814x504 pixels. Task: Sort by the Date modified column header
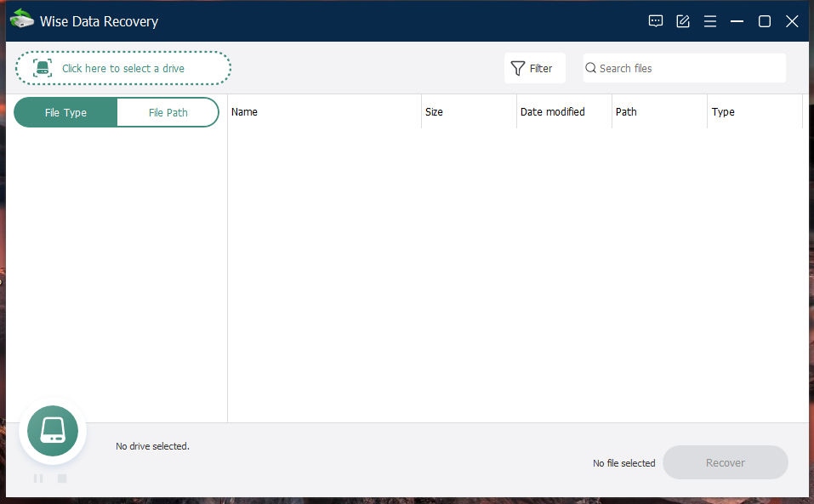pyautogui.click(x=563, y=112)
